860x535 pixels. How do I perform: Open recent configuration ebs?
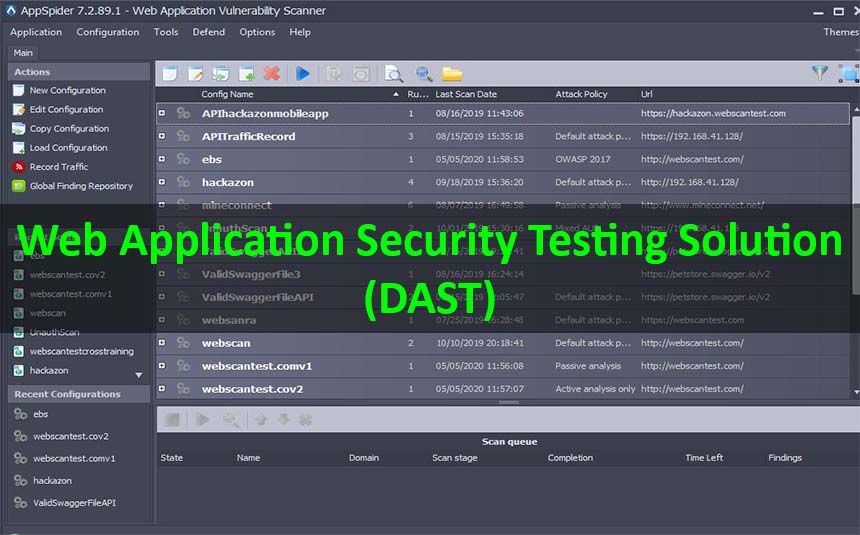coord(41,414)
